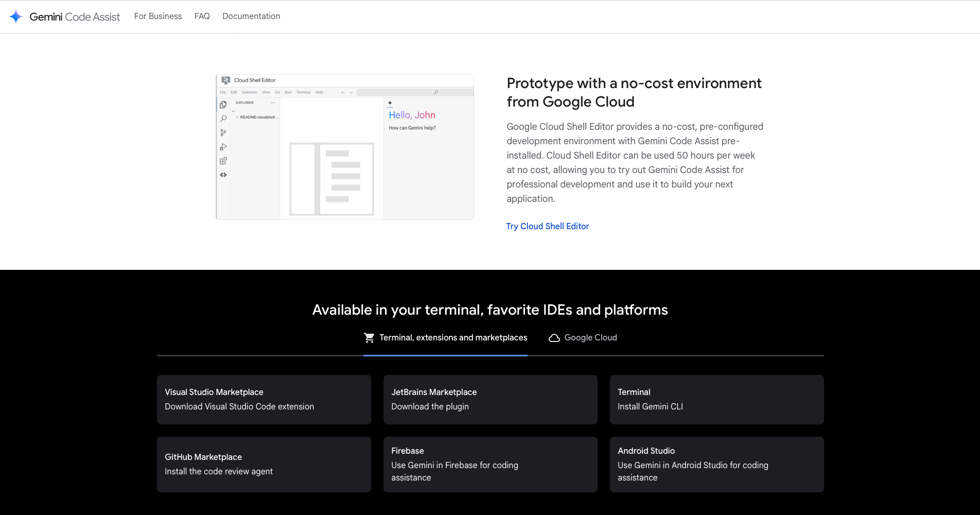Click 'How can Gemini help?' text
The image size is (980, 515).
pos(412,128)
